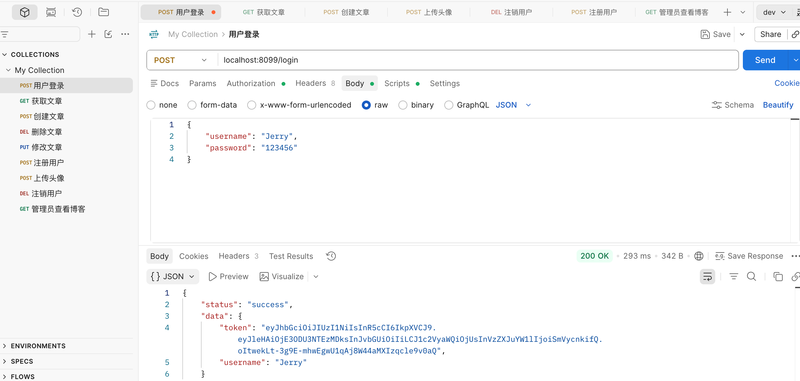Switch to the GET 获取文章 tab
The image size is (800, 381).
pyautogui.click(x=263, y=12)
